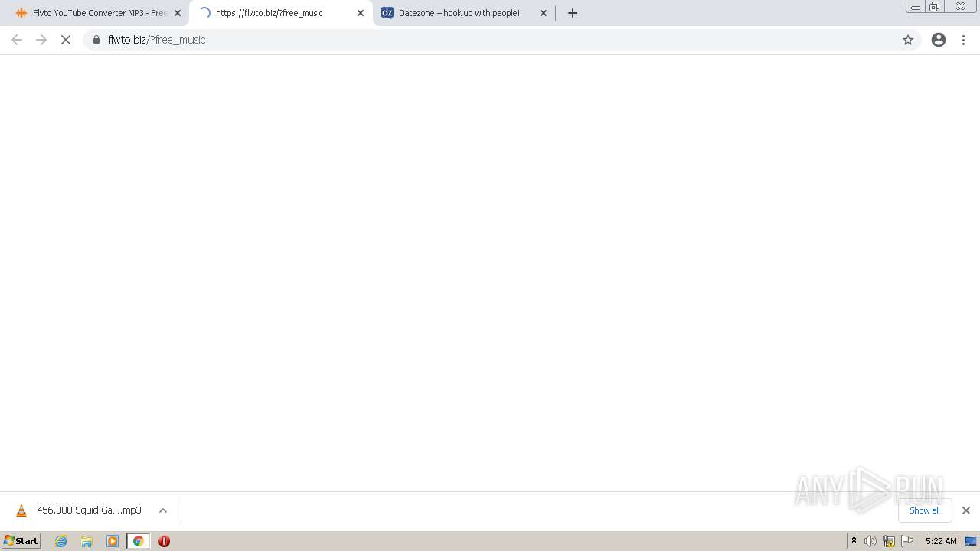Image resolution: width=980 pixels, height=551 pixels.
Task: View site information lock icon
Action: pos(96,40)
